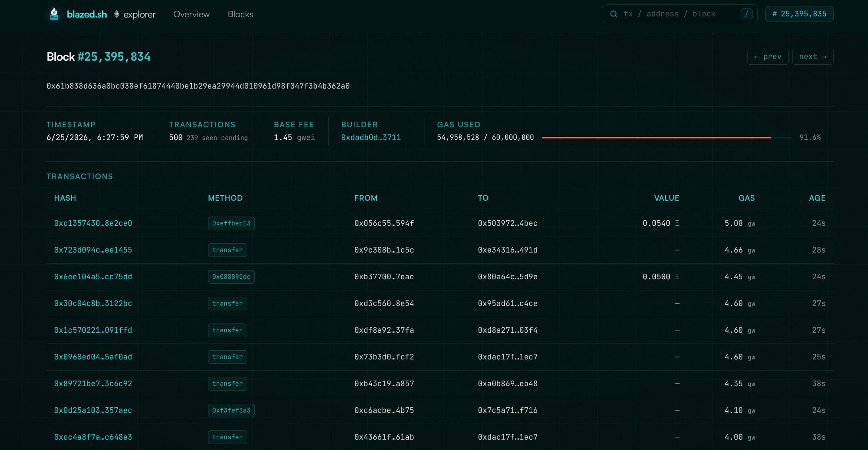Click method badge 0xf3fef3a3
Viewport: 868px width, 450px height.
(x=231, y=411)
